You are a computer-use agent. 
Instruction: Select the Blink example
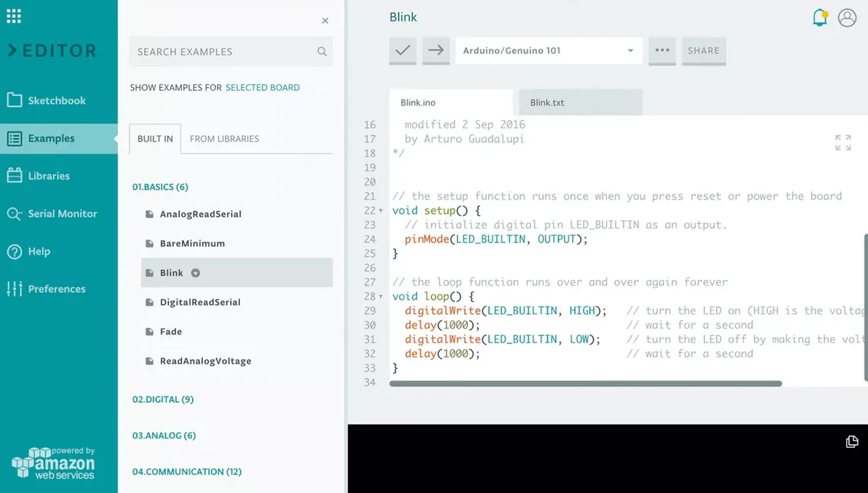(237, 273)
